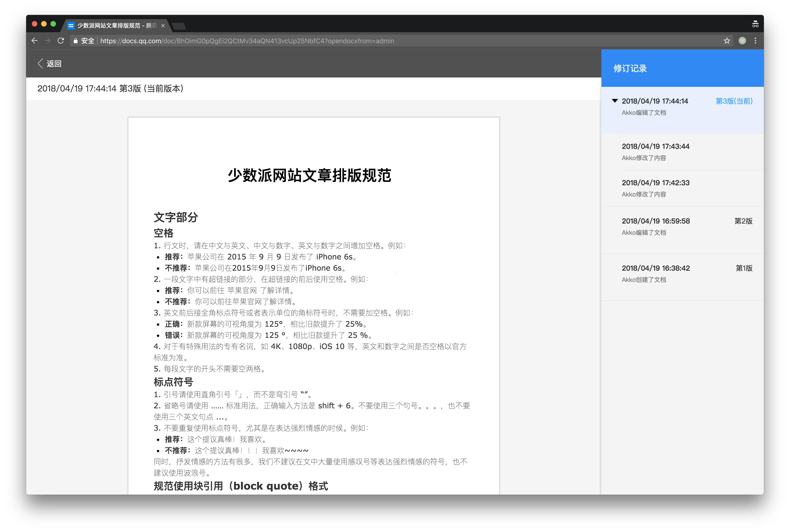Select revision 2018/04/19 17:42:33
The height and width of the screenshot is (532, 790).
[x=655, y=183]
